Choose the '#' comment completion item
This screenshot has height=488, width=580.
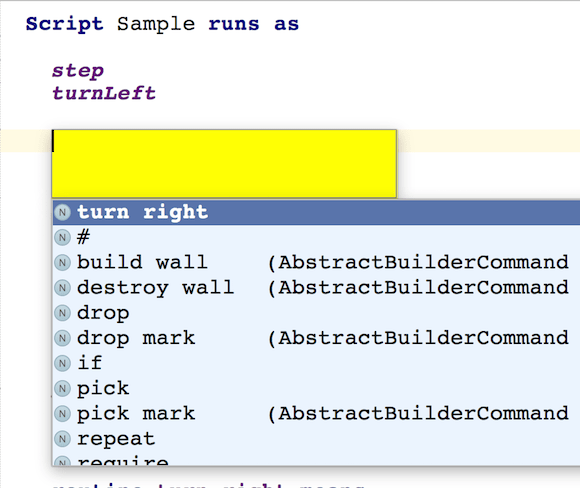click(316, 237)
